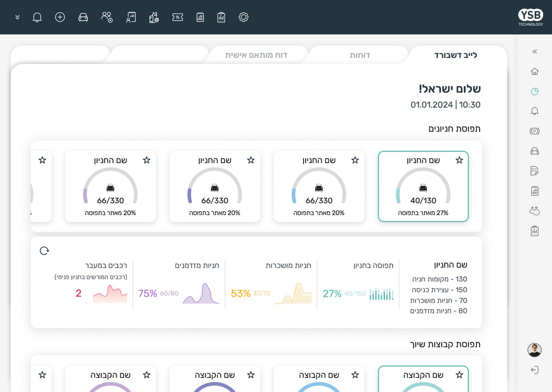The image size is (552, 392).
Task: Open the building settings icon
Action: coord(154,17)
